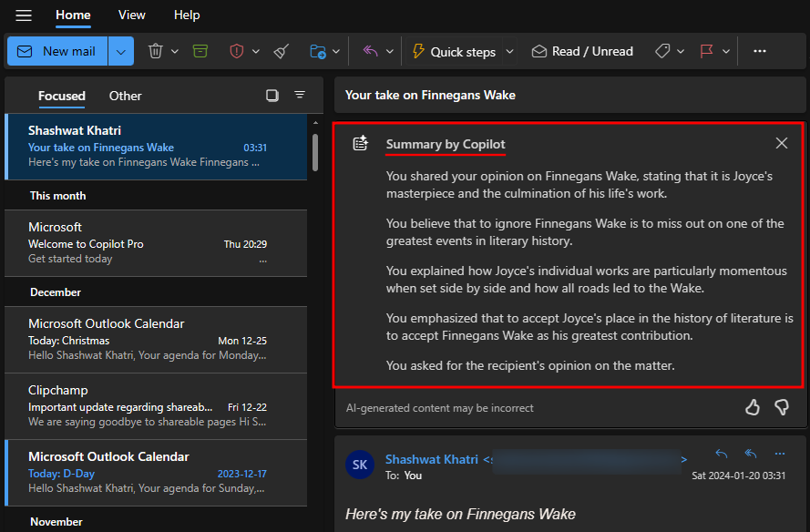Open the Filter icon in message list
Viewport: 810px width, 532px height.
(x=300, y=95)
